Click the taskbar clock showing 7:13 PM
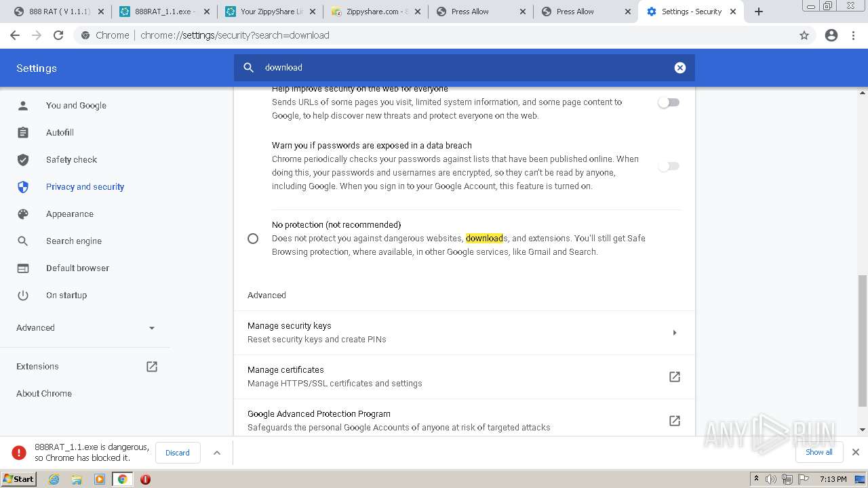The image size is (868, 488). pyautogui.click(x=833, y=479)
